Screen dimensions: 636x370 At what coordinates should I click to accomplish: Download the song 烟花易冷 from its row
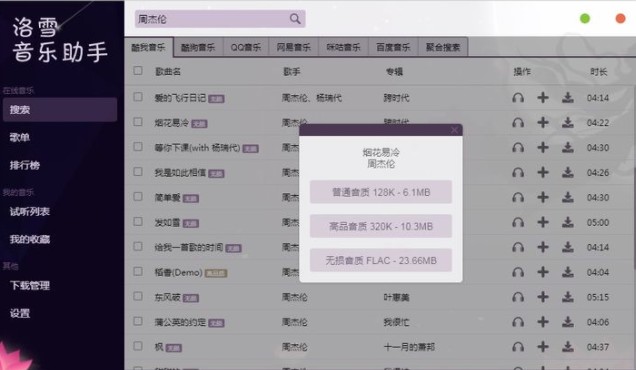pos(568,122)
